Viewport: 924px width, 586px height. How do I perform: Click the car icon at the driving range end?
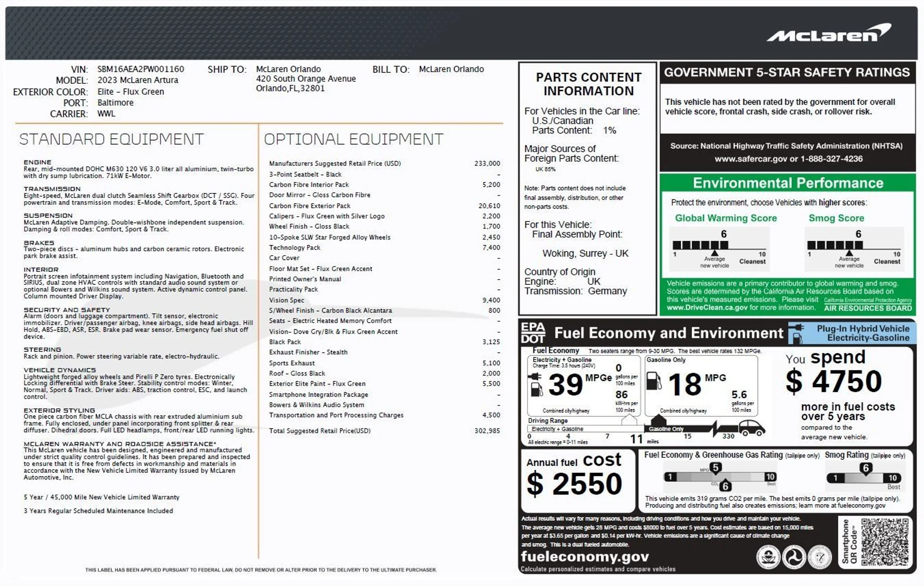click(x=751, y=427)
